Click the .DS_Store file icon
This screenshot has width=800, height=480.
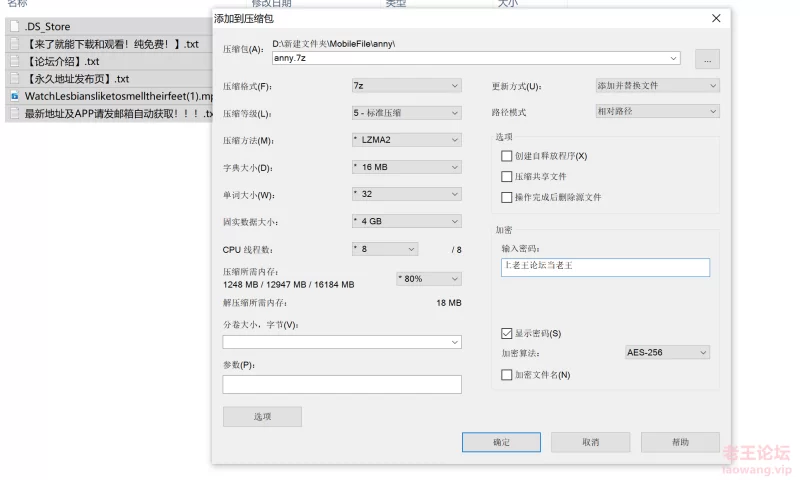[15, 26]
